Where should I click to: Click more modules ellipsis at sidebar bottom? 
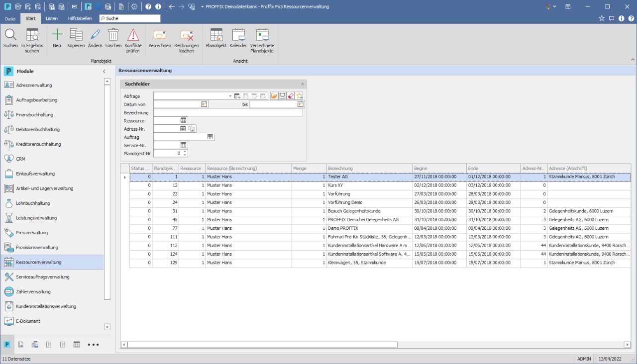[93, 344]
